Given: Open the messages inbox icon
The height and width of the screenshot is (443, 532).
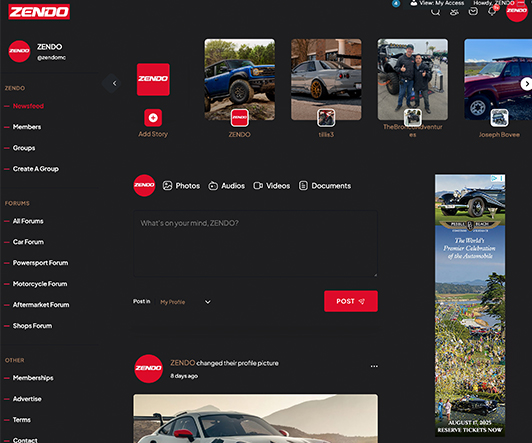Looking at the screenshot, I should point(473,12).
